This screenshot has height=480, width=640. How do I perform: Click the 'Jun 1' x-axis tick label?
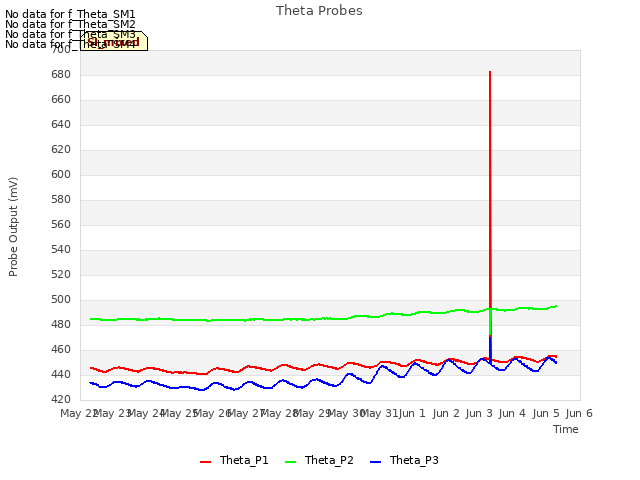(412, 413)
